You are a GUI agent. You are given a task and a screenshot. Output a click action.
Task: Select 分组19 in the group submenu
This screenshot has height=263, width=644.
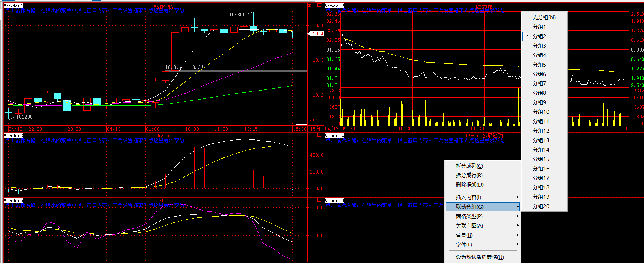coord(544,197)
